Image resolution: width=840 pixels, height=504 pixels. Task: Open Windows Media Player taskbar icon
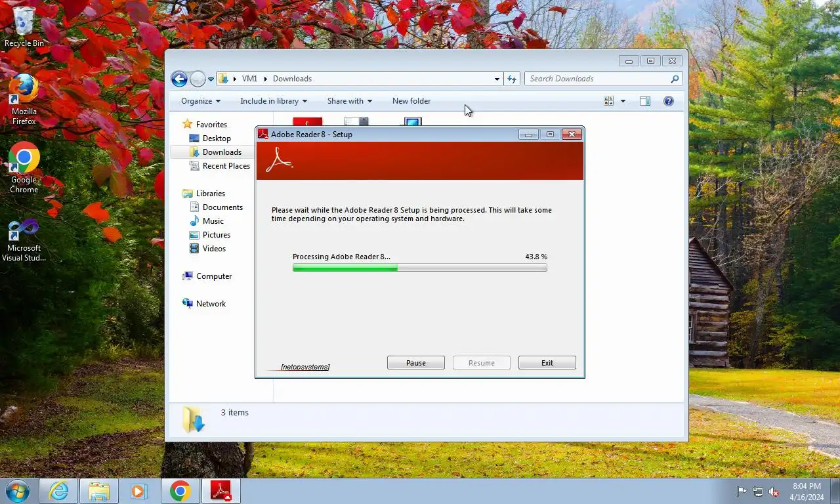pos(138,491)
